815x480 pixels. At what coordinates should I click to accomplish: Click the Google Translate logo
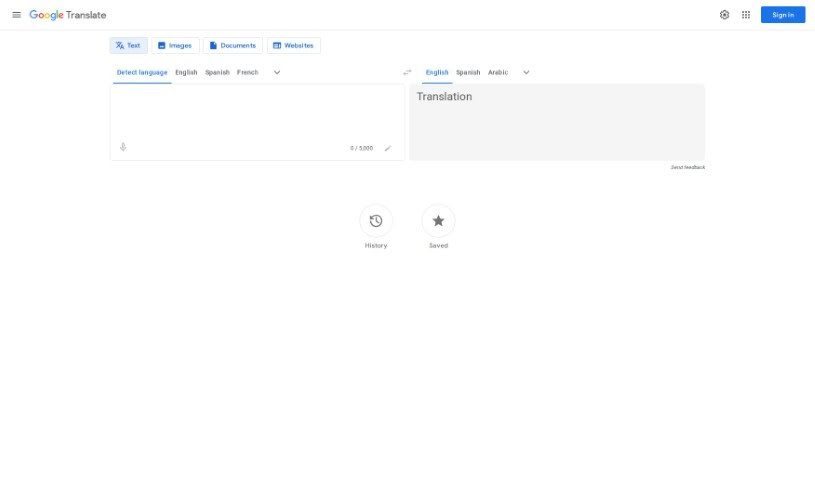(68, 15)
